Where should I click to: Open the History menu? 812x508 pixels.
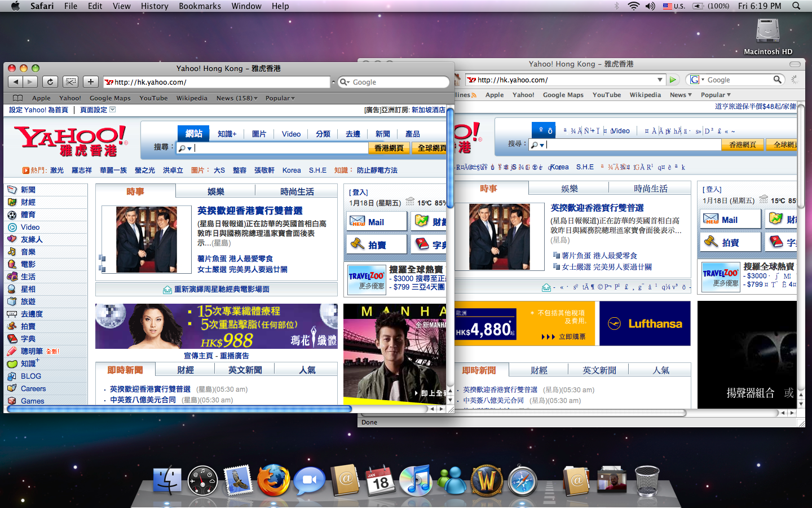(x=155, y=6)
